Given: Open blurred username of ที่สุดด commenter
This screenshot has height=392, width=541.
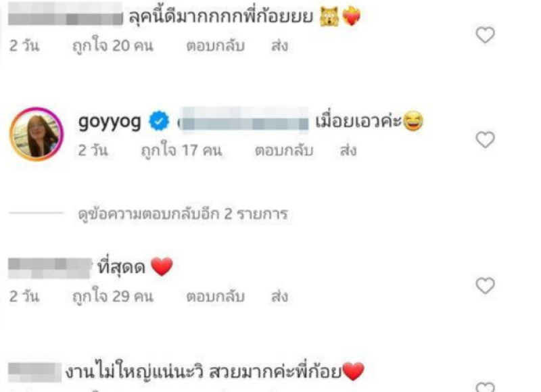Looking at the screenshot, I should click(x=50, y=268).
